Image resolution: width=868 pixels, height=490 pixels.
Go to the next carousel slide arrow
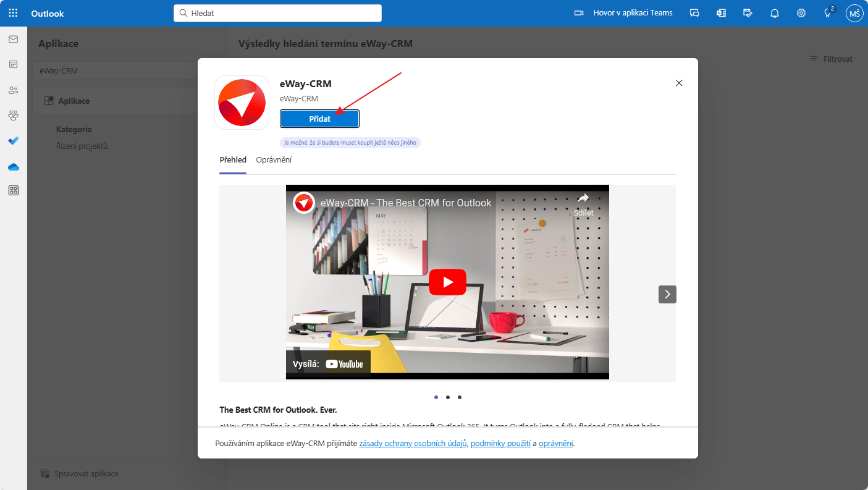click(x=667, y=294)
